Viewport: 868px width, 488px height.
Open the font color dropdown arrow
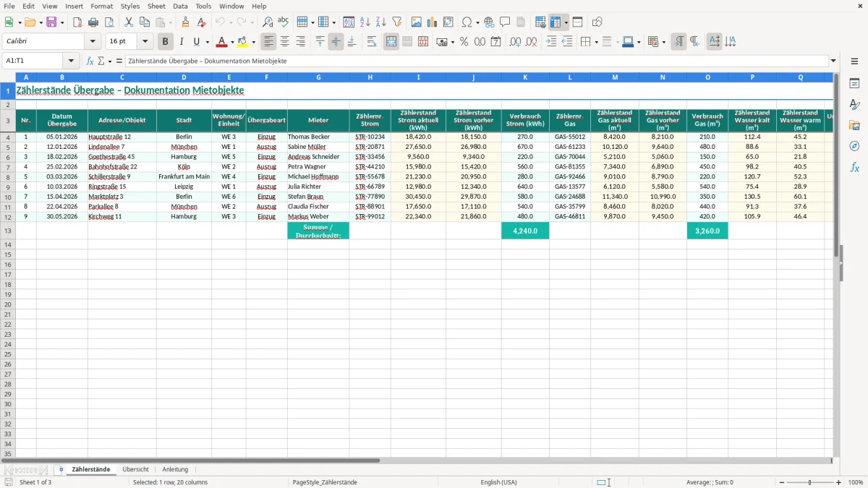tap(232, 42)
